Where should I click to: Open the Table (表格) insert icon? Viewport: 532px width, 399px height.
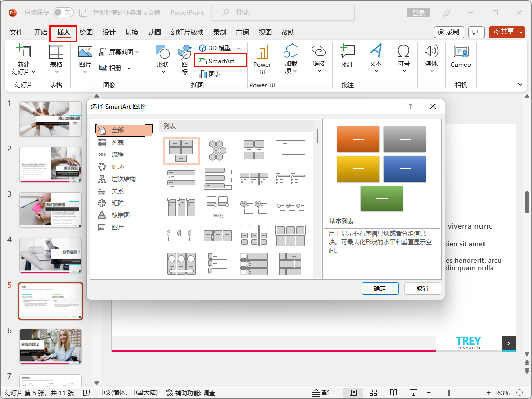pos(56,52)
